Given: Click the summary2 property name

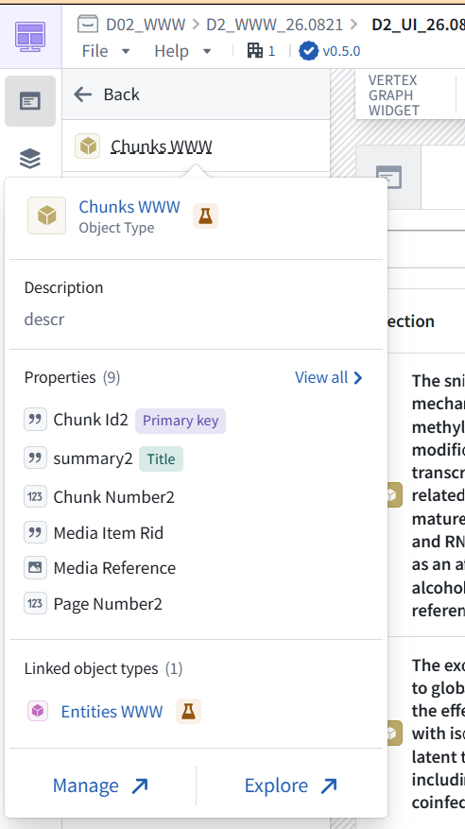Looking at the screenshot, I should point(93,458).
